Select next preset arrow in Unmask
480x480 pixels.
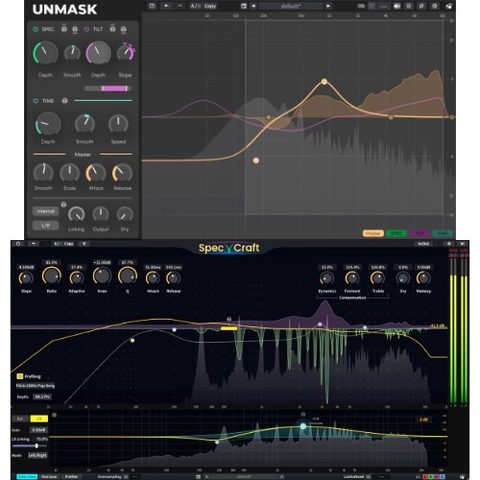328,6
